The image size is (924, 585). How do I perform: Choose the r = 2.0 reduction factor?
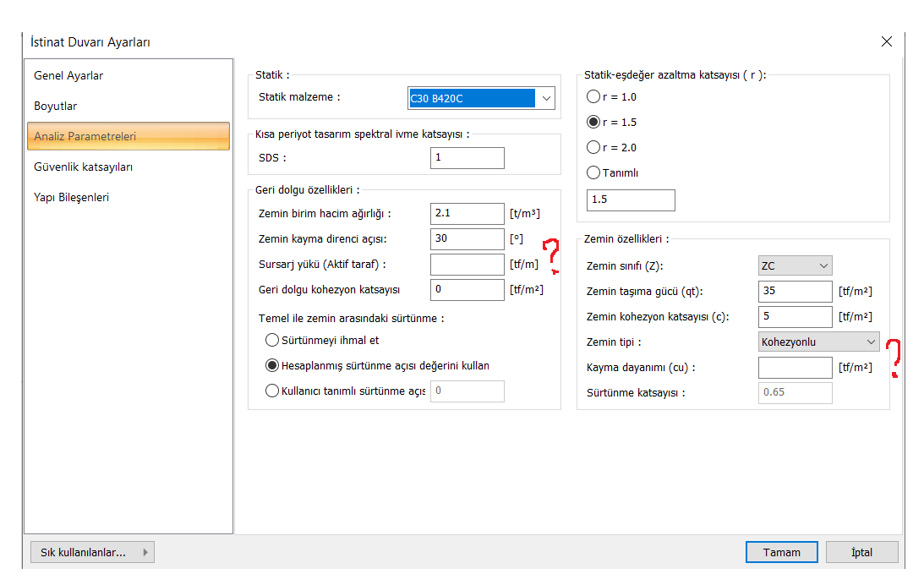pos(593,147)
